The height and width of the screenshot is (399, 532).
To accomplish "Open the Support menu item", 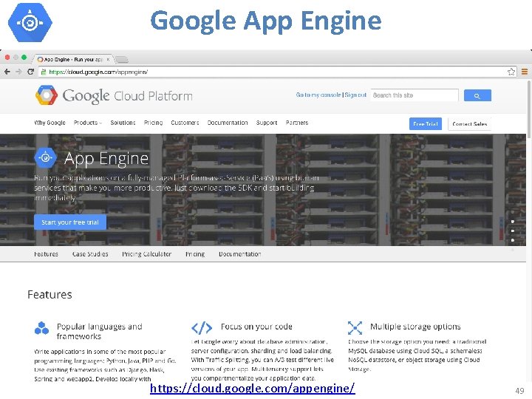I will [x=267, y=123].
